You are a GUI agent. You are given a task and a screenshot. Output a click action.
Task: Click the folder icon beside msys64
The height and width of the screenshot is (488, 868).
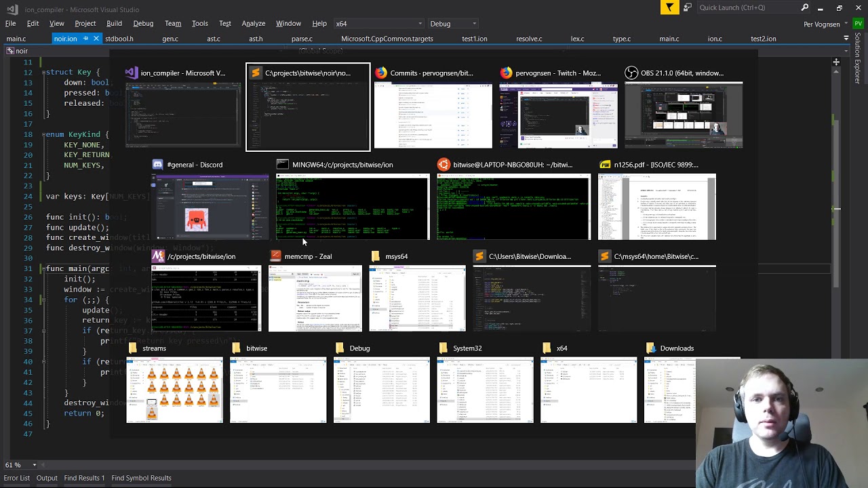click(376, 256)
